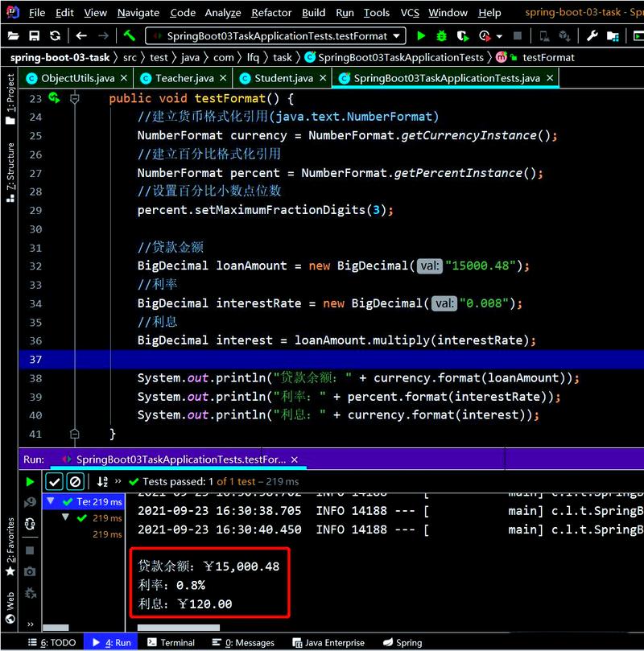This screenshot has width=644, height=651.
Task: Close the Run panel testFormat tab
Action: [295, 459]
